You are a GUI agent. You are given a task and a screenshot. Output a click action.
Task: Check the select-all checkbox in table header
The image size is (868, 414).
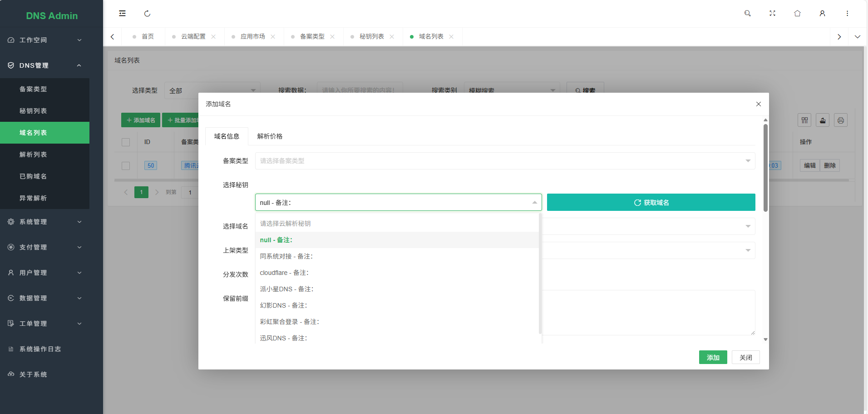tap(126, 142)
